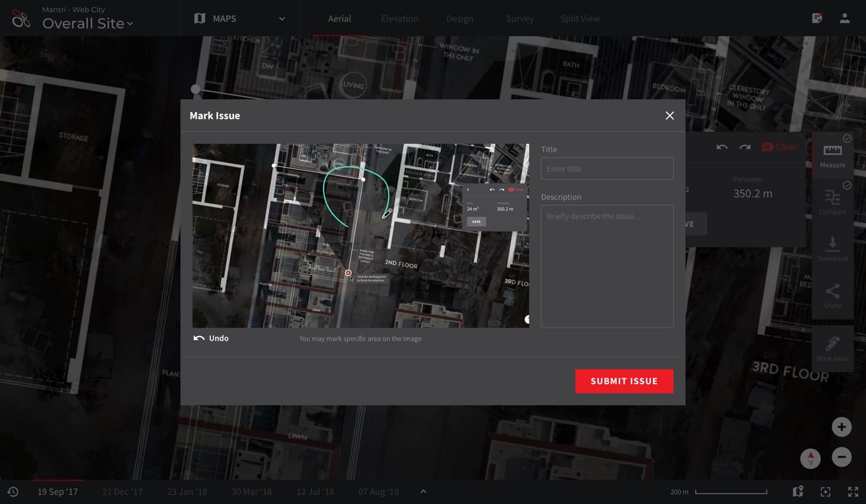Select the 30 Mar '18 date
Screen dimensions: 866x504
[x=252, y=491]
